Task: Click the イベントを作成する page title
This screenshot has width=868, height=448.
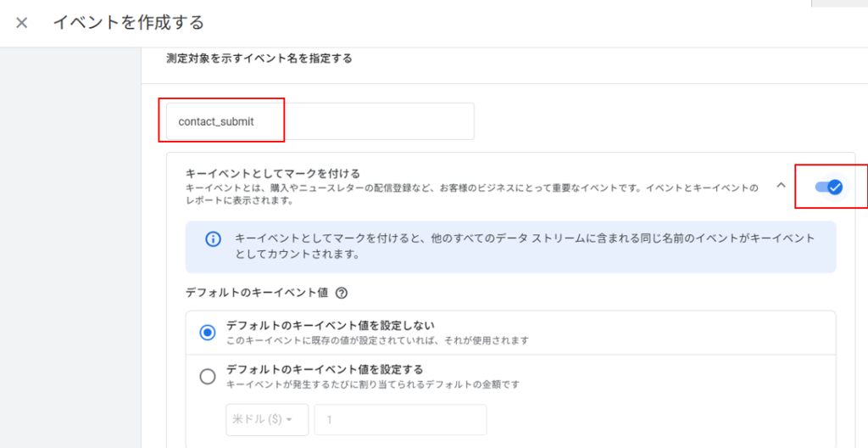Action: (128, 23)
